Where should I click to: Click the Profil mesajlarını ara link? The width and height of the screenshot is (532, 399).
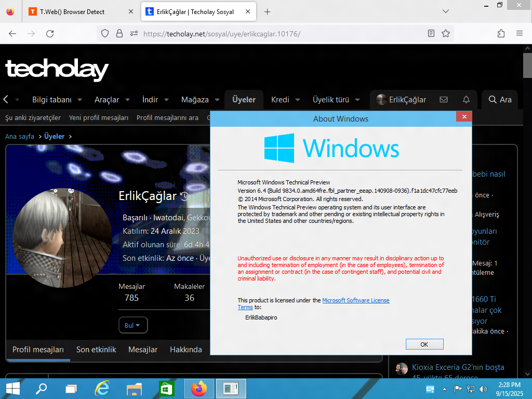click(x=167, y=118)
